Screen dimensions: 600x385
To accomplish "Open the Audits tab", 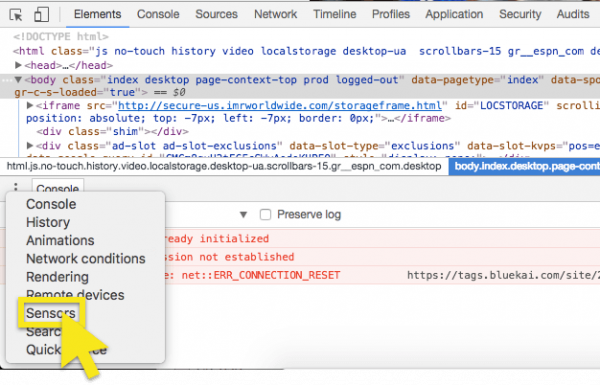I will [x=573, y=14].
